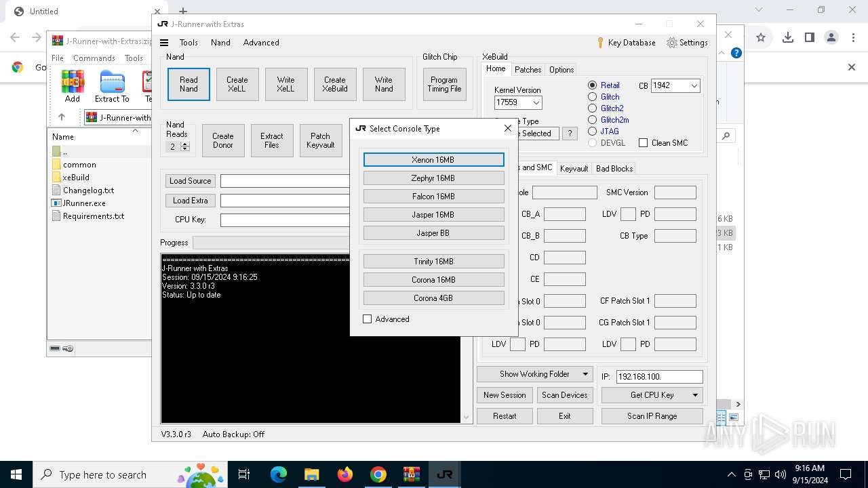Show hidden system tray icons
868x488 pixels.
(731, 474)
